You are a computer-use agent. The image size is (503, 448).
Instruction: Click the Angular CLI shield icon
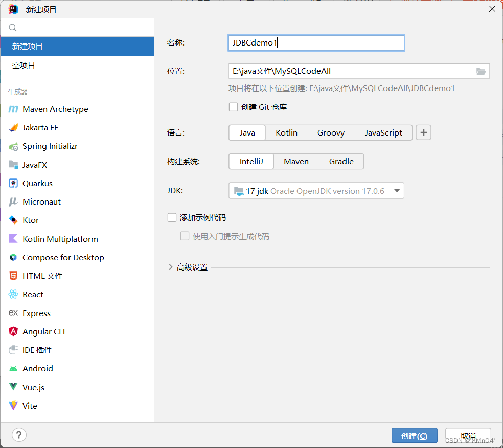[x=13, y=331]
